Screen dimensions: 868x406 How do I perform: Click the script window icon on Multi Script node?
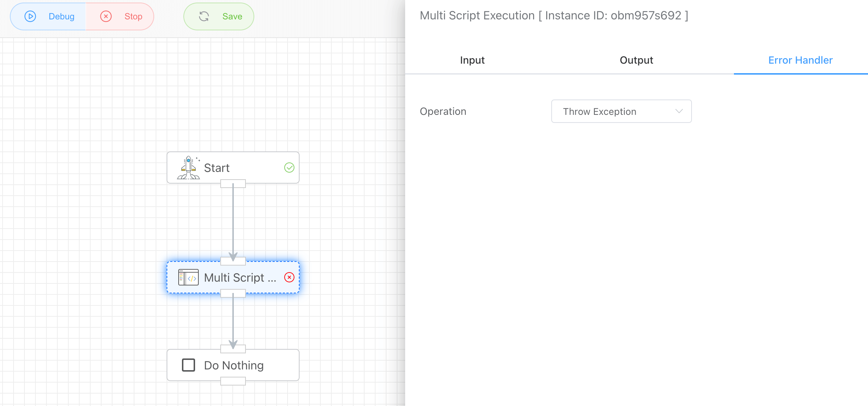189,278
